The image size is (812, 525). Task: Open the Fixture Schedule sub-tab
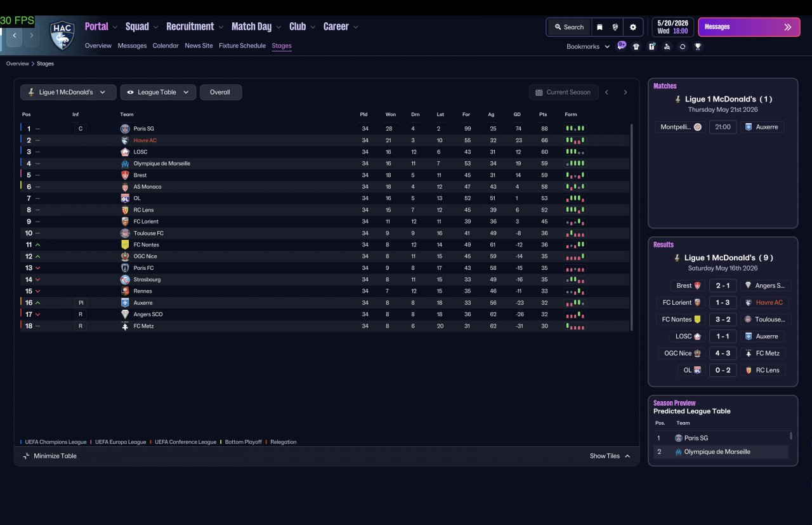click(242, 46)
